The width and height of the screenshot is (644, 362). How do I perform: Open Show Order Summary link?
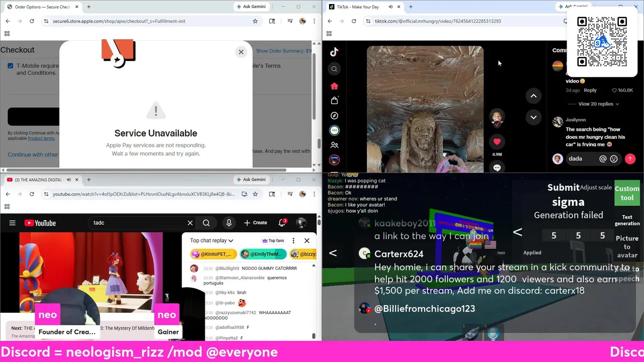click(283, 51)
